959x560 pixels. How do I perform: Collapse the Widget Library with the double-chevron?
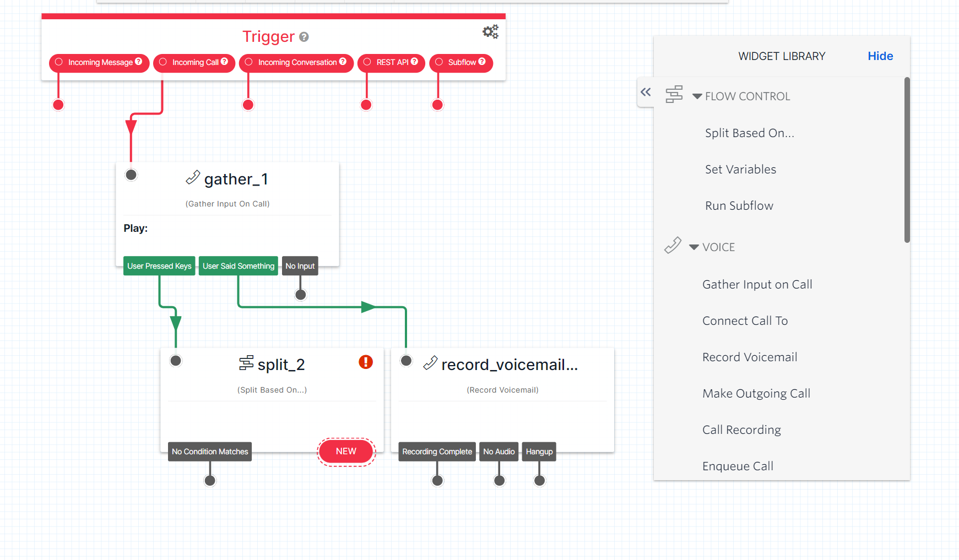[x=646, y=93]
